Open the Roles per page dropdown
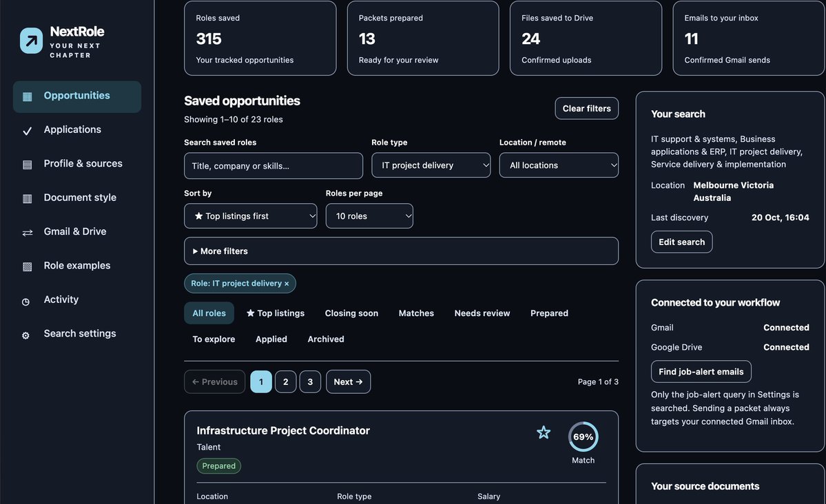826x504 pixels. pyautogui.click(x=369, y=216)
